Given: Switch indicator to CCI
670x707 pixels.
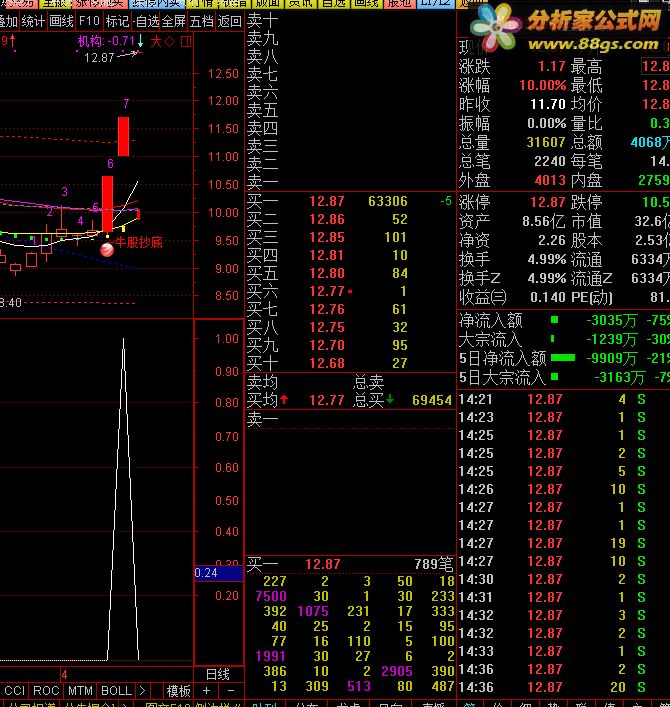Looking at the screenshot, I should click(x=15, y=691).
